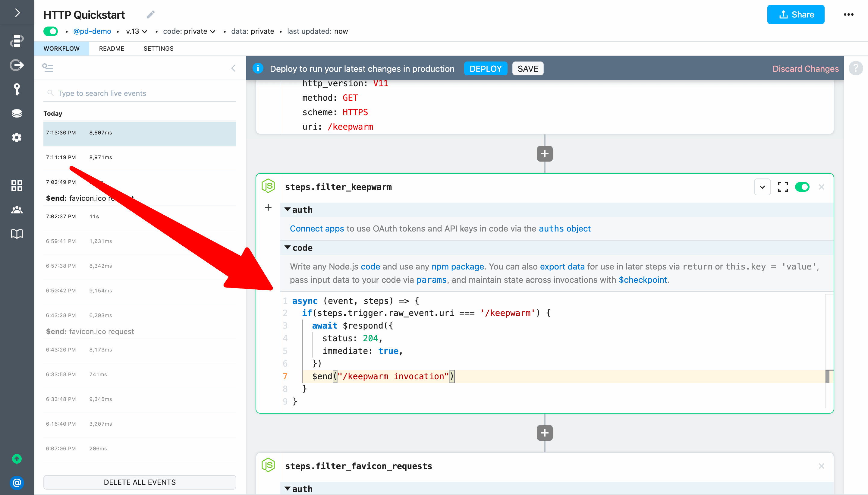Switch to the README tab

[112, 49]
